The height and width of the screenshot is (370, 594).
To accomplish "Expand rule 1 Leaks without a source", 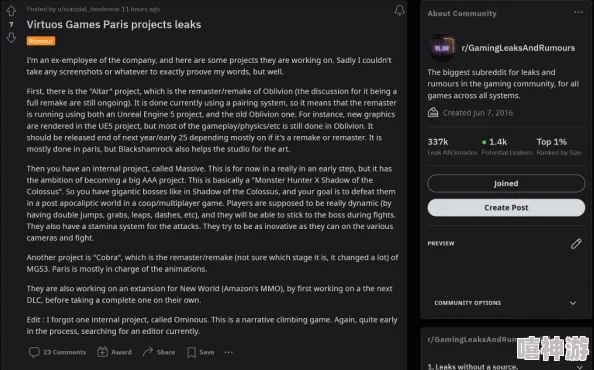I will (x=506, y=366).
